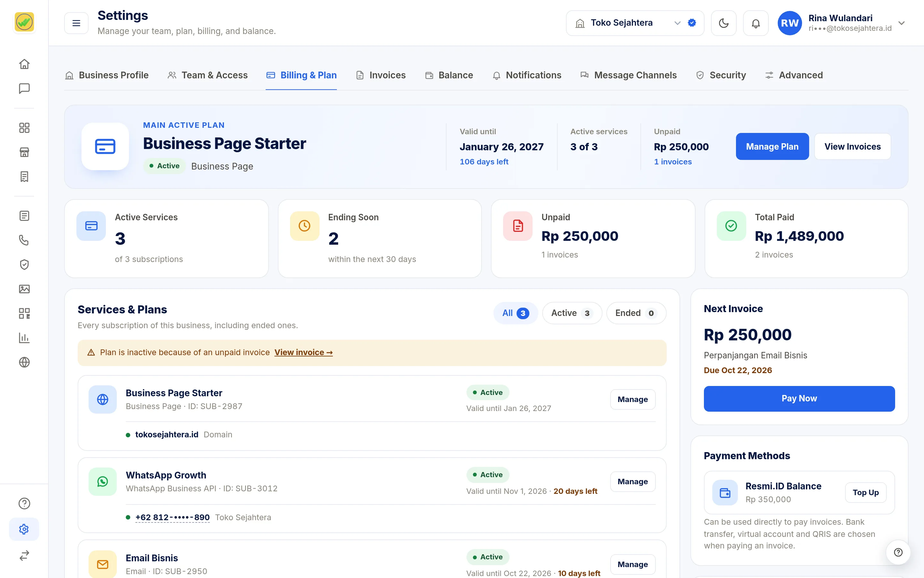The height and width of the screenshot is (578, 924).
Task: Open the Security tab
Action: tap(721, 75)
